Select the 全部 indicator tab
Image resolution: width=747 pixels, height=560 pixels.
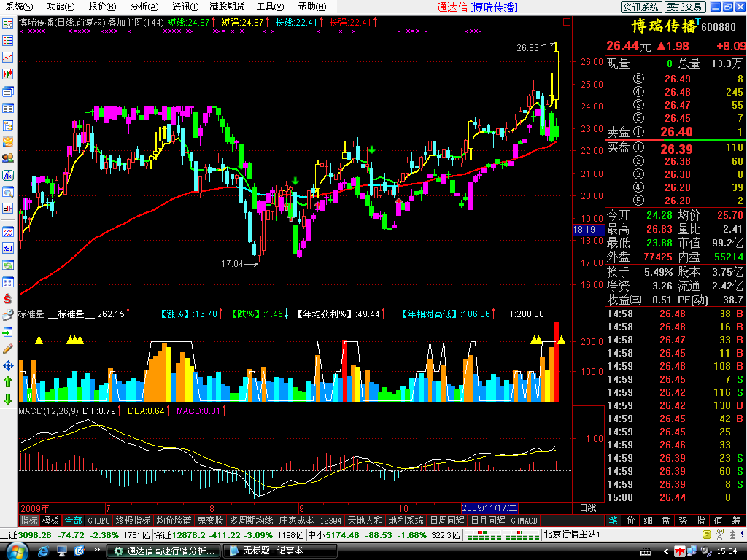74,521
